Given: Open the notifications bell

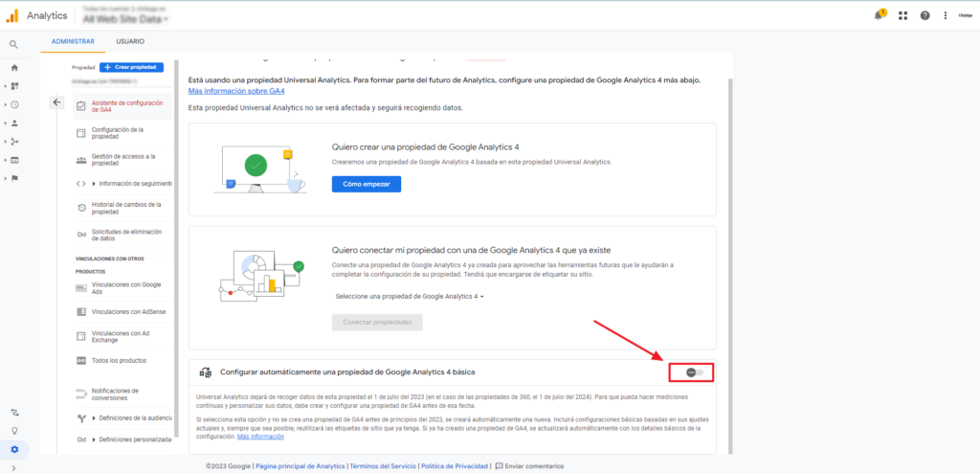Looking at the screenshot, I should click(x=880, y=15).
